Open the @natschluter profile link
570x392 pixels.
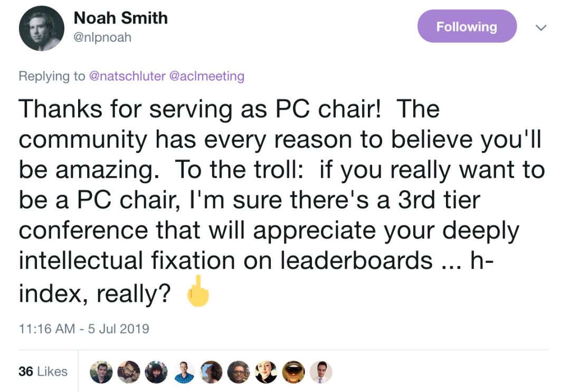point(127,76)
